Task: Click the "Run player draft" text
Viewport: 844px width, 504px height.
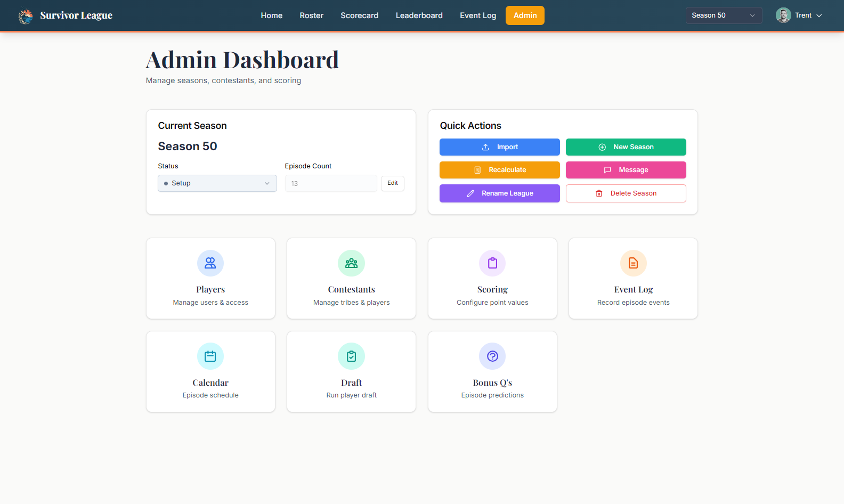Action: [351, 395]
